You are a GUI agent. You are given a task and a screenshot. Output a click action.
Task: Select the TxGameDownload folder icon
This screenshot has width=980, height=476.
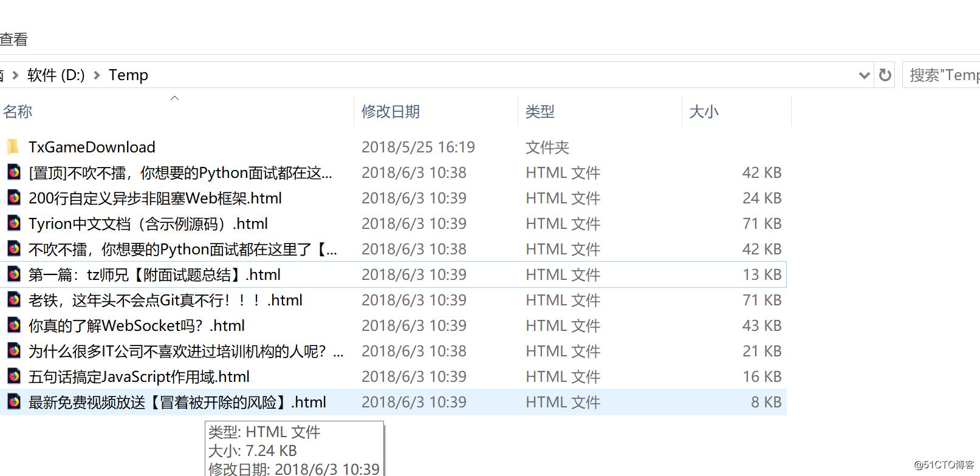point(13,147)
